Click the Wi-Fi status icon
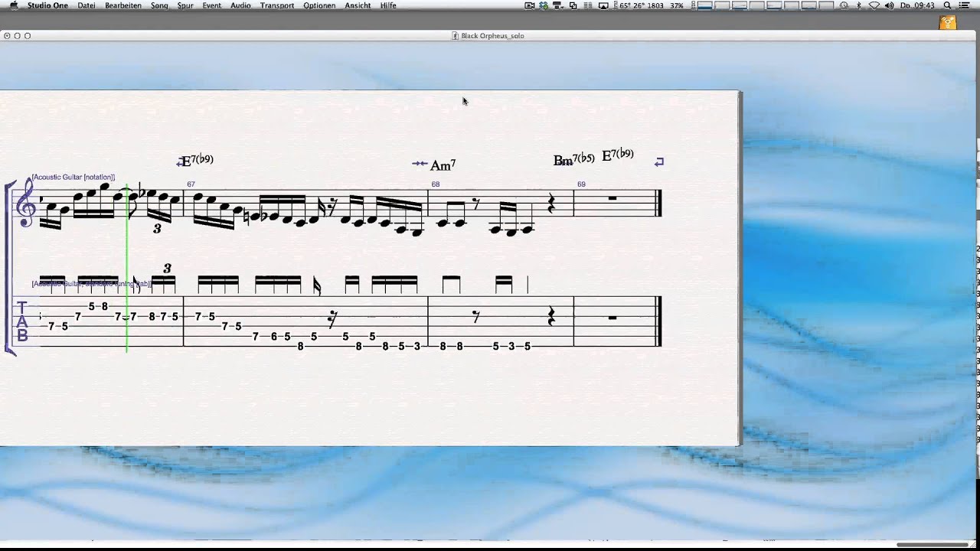980x551 pixels. point(874,5)
